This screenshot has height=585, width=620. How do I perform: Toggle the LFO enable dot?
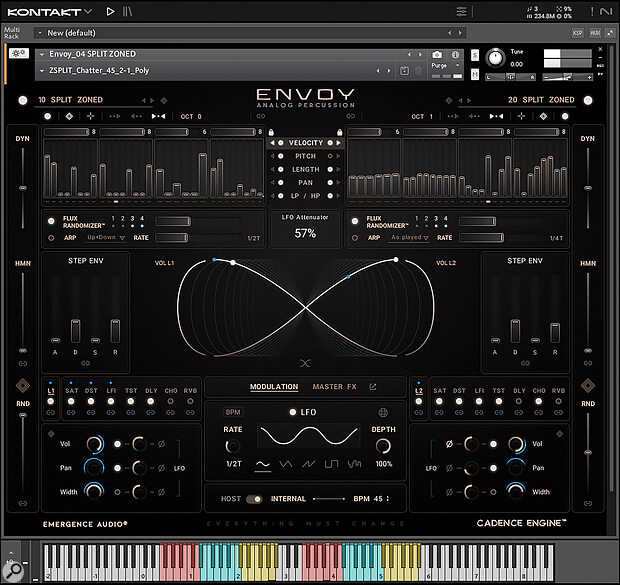coord(293,412)
